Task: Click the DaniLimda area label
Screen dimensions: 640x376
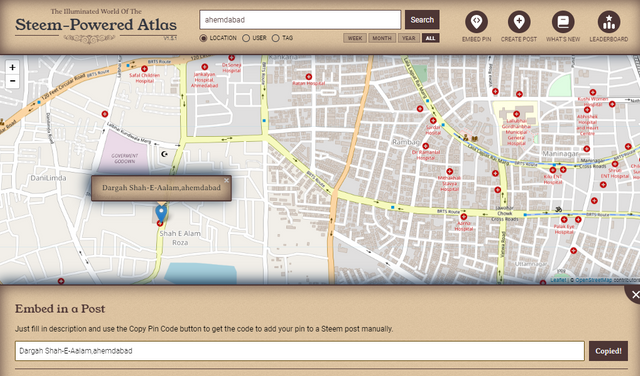Action: 48,178
